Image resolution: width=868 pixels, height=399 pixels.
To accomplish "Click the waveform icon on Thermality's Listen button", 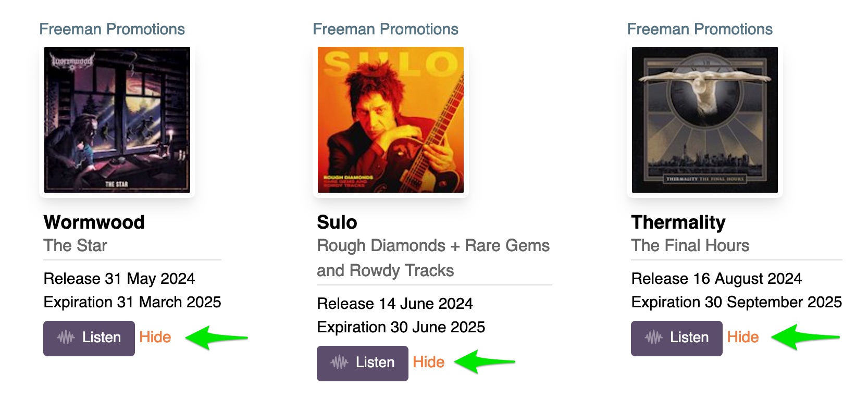I will (x=653, y=338).
